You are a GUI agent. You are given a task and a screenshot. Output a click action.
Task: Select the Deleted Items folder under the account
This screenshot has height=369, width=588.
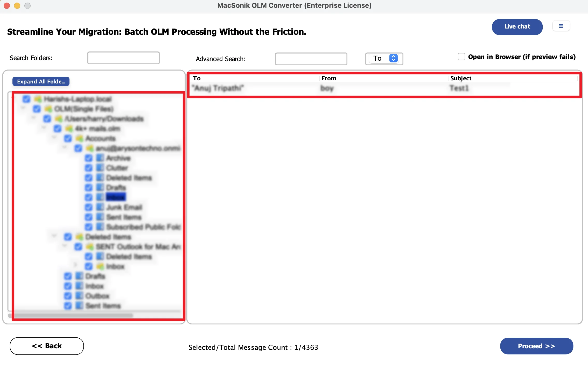point(129,178)
